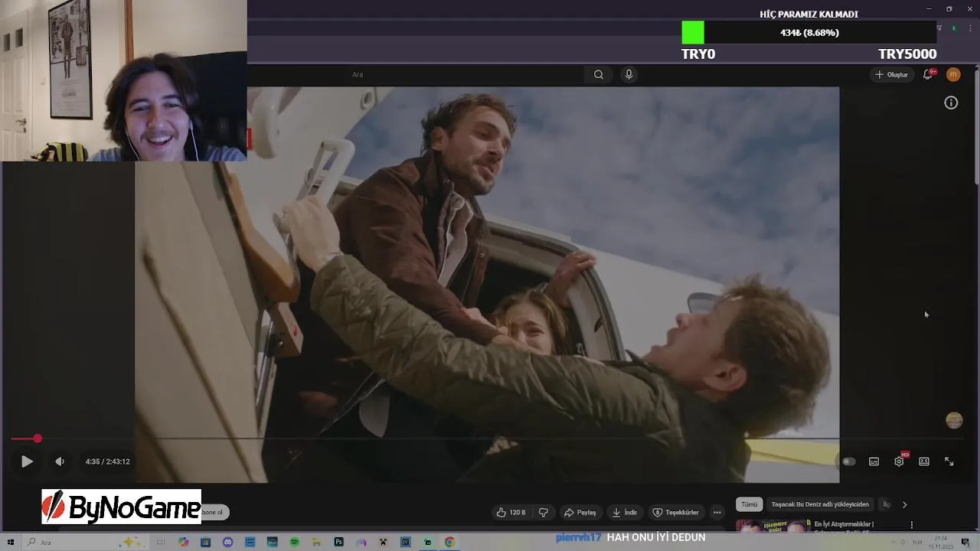Play the paused YouTube video

coord(27,461)
